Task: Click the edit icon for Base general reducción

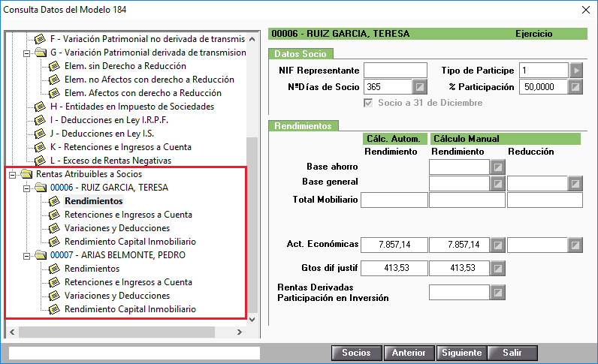Action: tap(575, 184)
